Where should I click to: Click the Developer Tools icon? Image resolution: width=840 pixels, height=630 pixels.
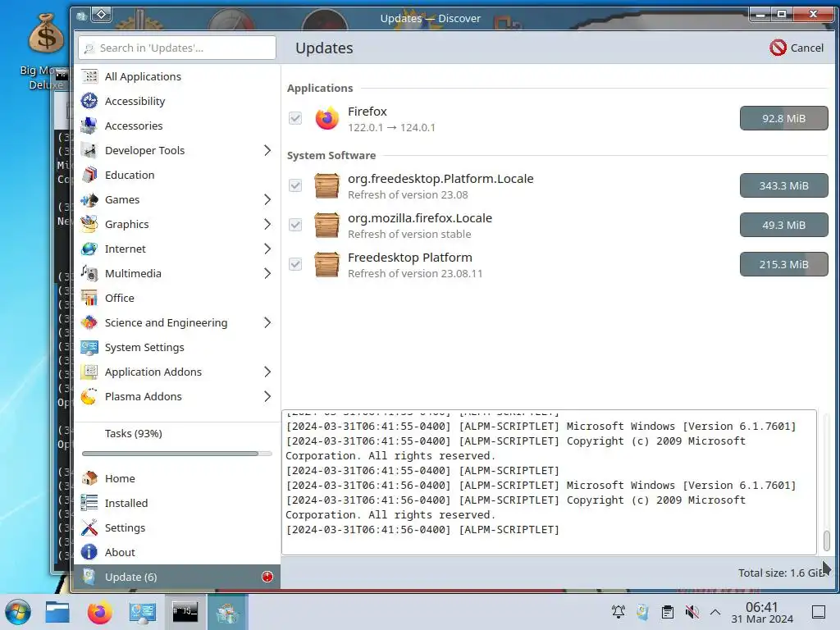coord(89,151)
